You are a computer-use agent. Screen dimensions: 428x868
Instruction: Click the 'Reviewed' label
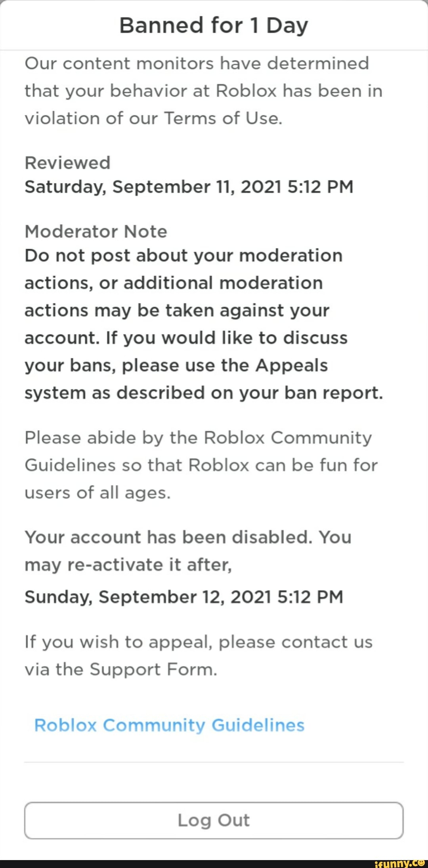coord(67,162)
